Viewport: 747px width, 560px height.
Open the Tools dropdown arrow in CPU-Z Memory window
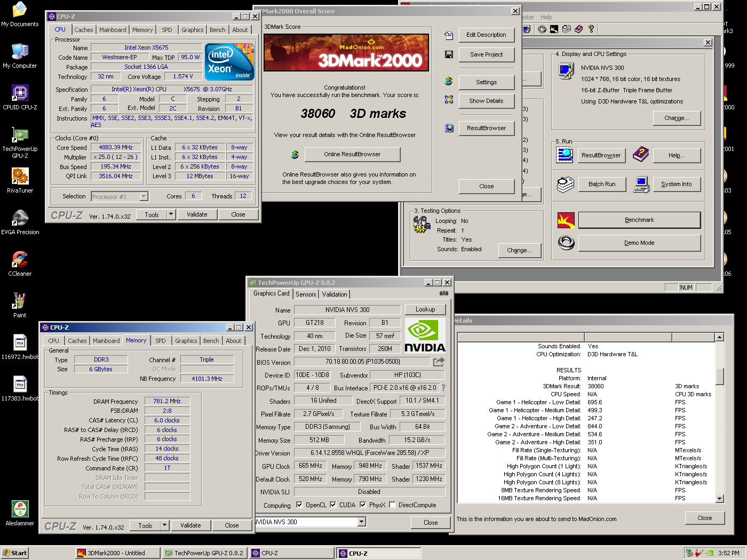165,525
